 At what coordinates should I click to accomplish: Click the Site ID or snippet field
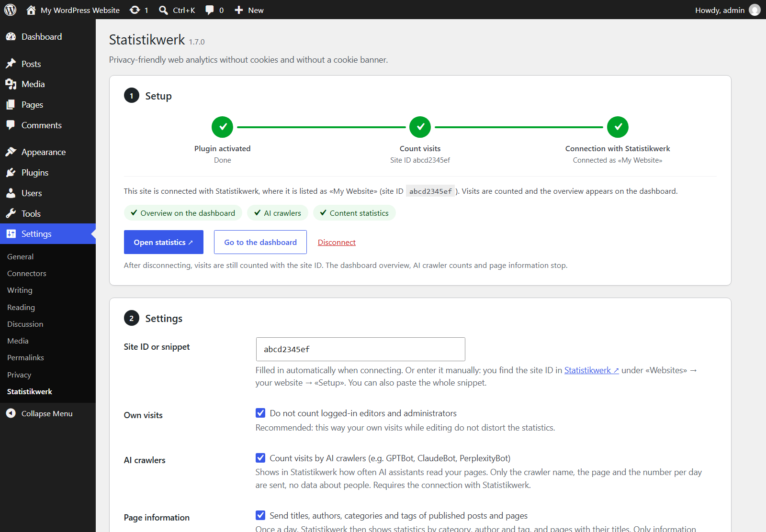[360, 349]
